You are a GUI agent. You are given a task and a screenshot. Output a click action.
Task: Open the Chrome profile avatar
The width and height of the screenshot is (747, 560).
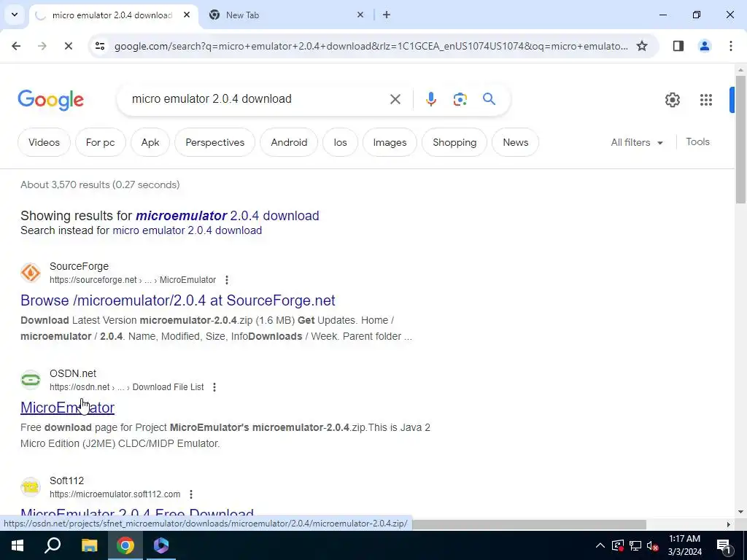click(704, 46)
